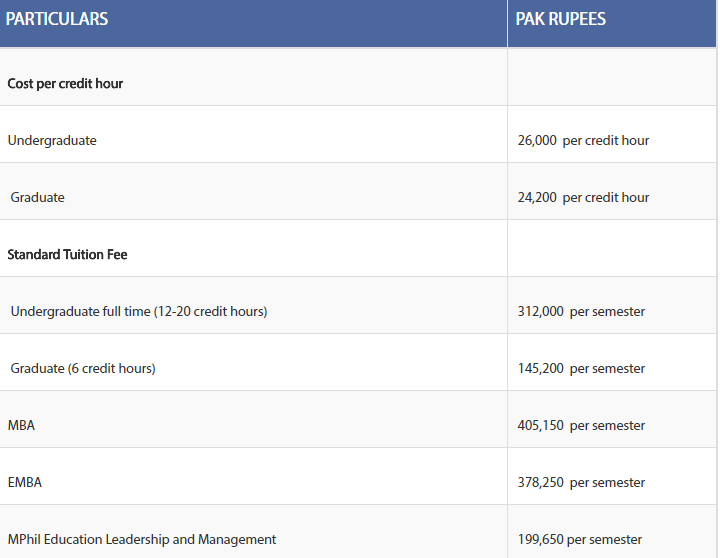
Task: Select 'Undergraduate full time (12-20 credit hours)' label
Action: coord(139,311)
